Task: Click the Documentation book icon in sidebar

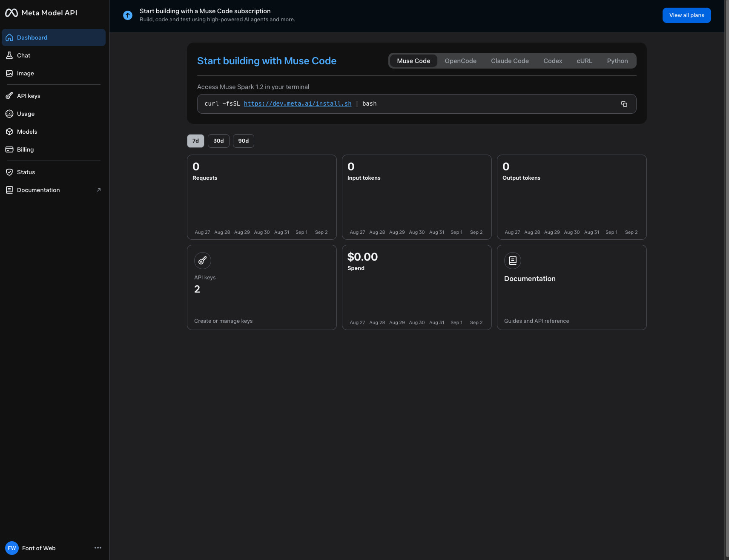Action: 9,190
